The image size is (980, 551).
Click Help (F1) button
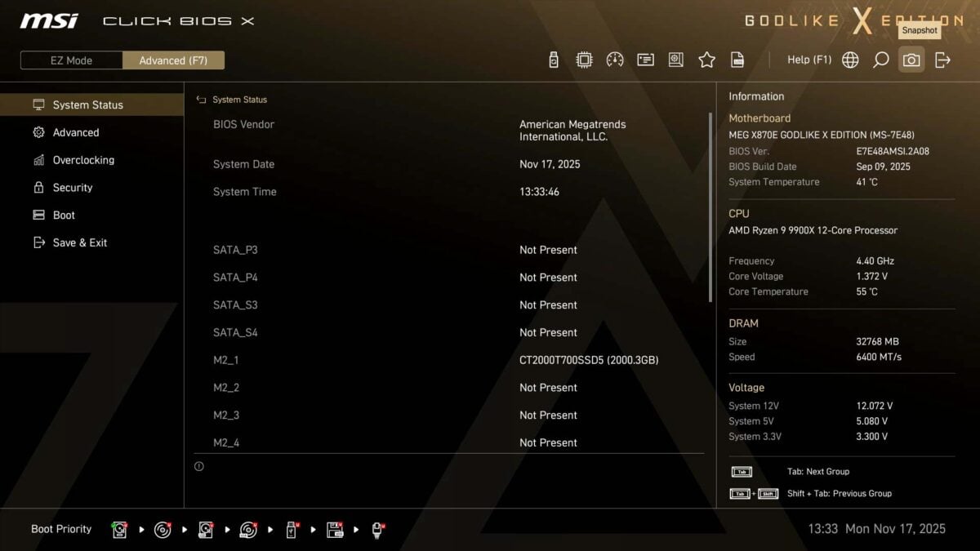(808, 60)
